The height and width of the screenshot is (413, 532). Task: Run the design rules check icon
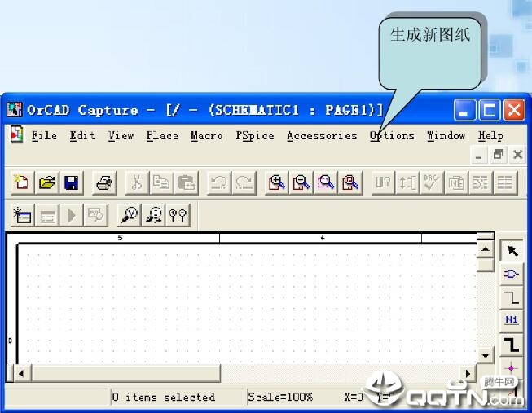click(x=432, y=183)
